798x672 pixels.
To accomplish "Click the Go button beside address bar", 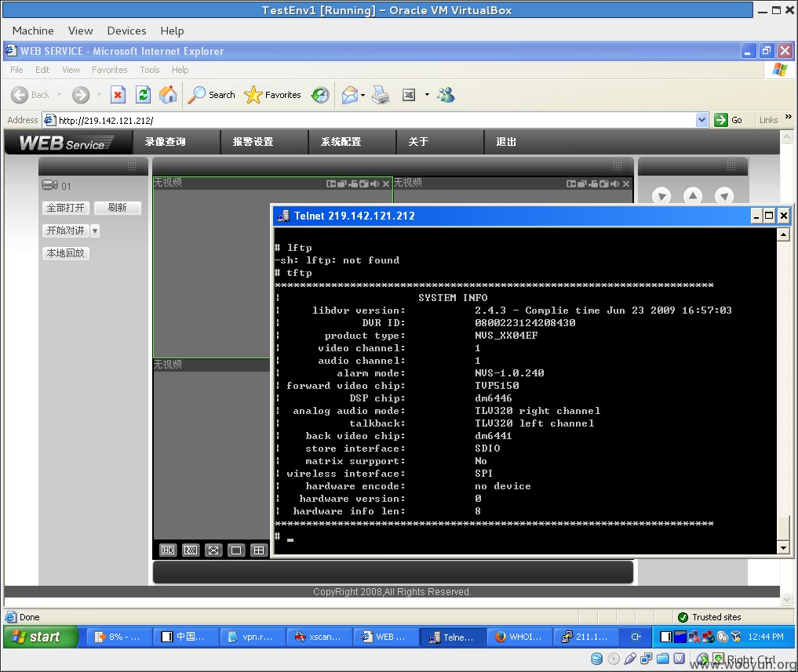I will pyautogui.click(x=729, y=120).
